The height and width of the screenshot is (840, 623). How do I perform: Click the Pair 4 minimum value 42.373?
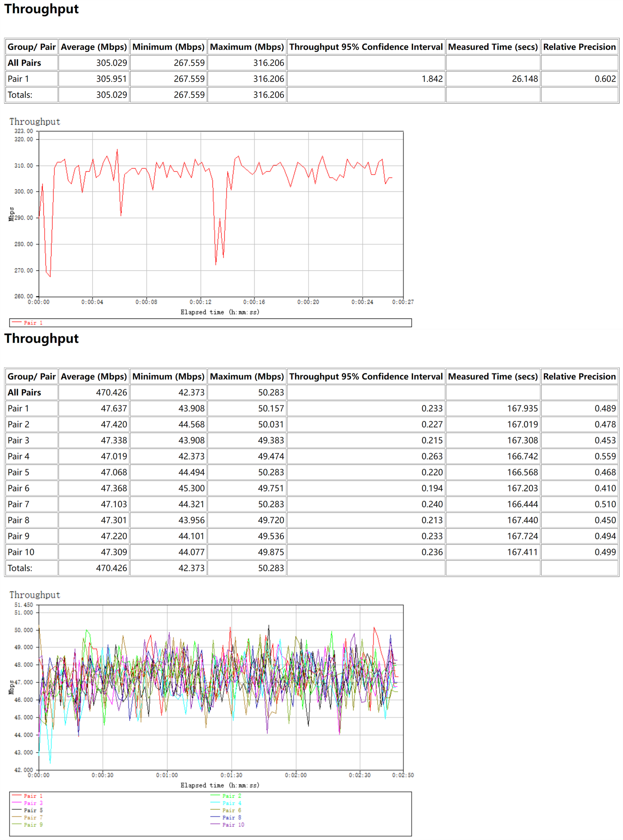tap(191, 456)
